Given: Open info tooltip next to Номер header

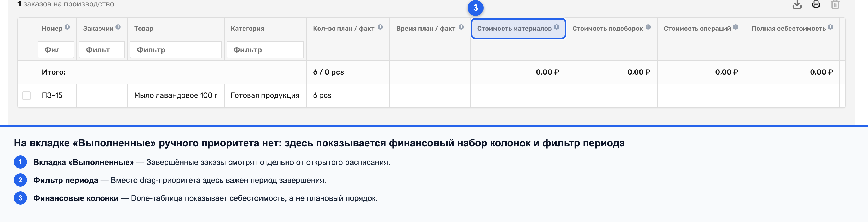Looking at the screenshot, I should 68,27.
